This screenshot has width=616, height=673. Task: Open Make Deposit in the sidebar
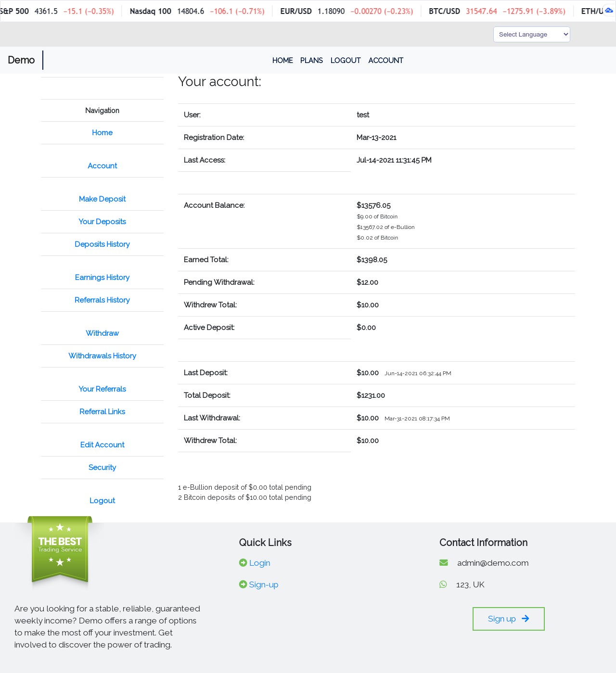tap(102, 199)
